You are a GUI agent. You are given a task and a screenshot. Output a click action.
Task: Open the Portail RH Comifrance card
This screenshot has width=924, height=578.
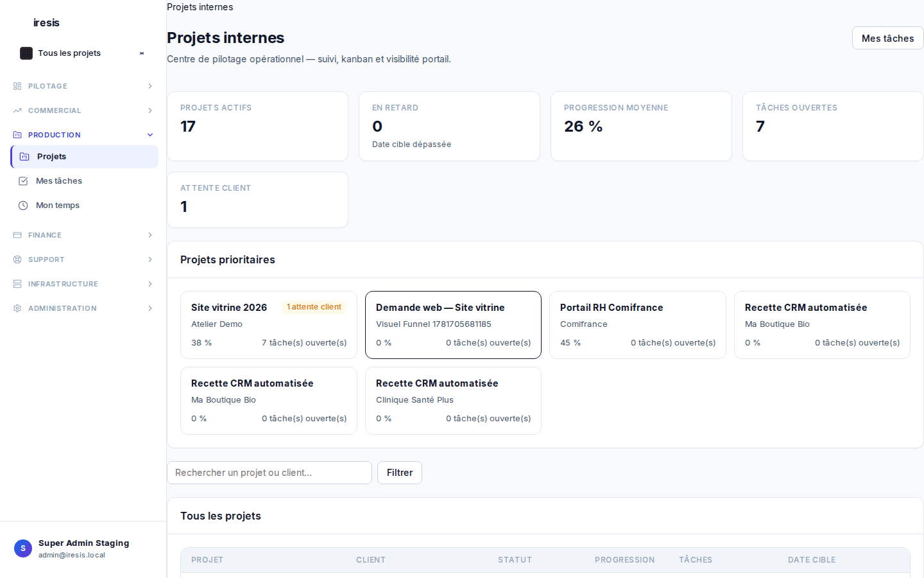pyautogui.click(x=638, y=325)
